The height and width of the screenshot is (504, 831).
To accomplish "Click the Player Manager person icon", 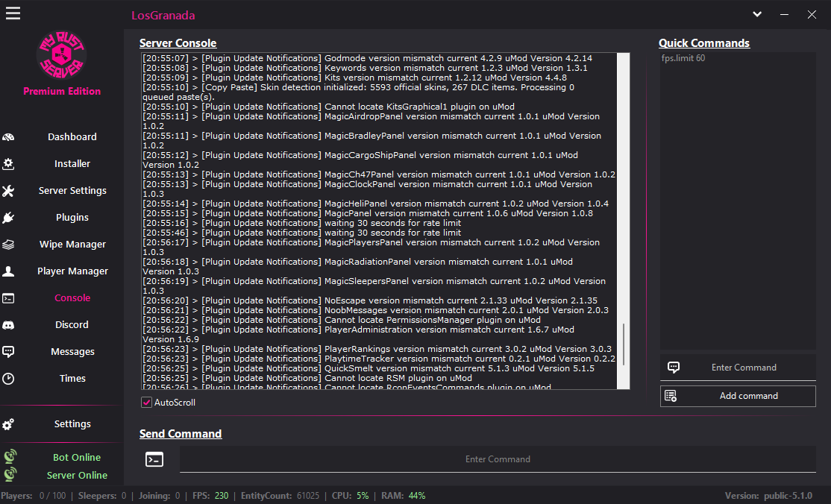I will click(8, 271).
